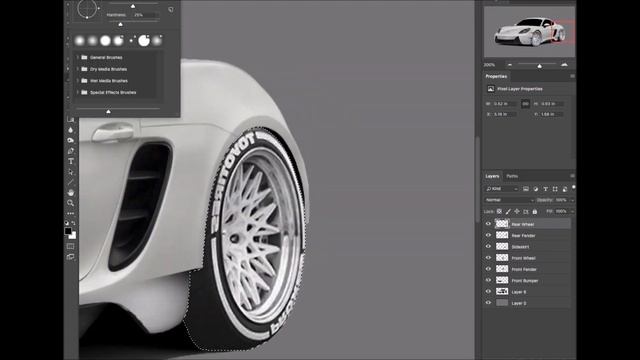Open the Edit Toolbar three-dots icon
Screen dimensions: 640x360
[71, 213]
